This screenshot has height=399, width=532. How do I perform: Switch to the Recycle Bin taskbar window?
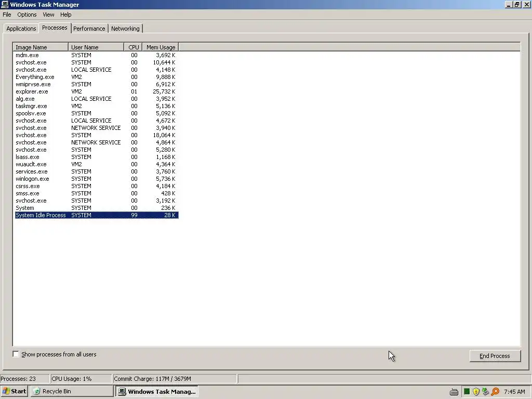click(72, 391)
